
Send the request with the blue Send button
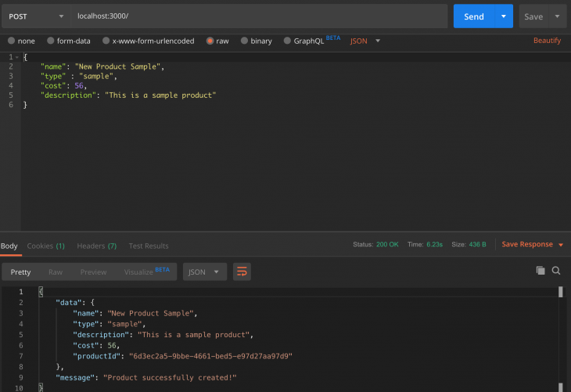click(474, 16)
